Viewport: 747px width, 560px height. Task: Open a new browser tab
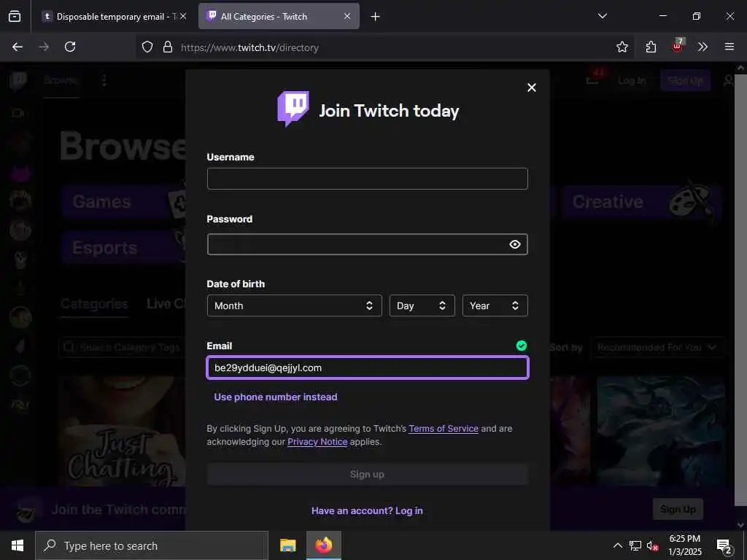376,17
